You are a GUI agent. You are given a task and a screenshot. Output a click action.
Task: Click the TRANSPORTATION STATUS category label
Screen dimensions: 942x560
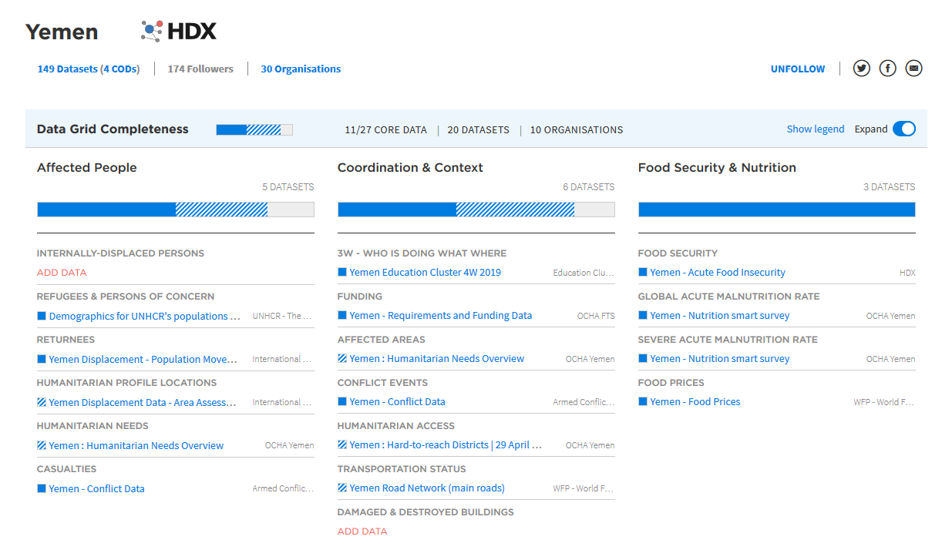[402, 468]
